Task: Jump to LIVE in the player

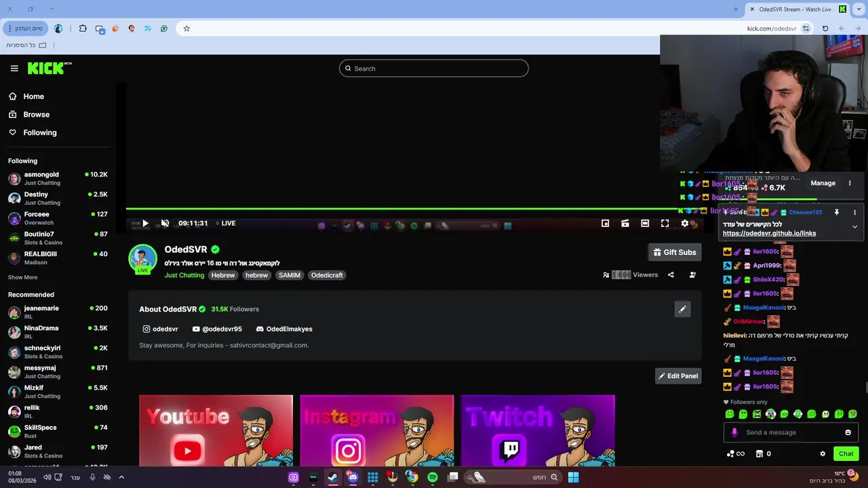Action: 226,223
